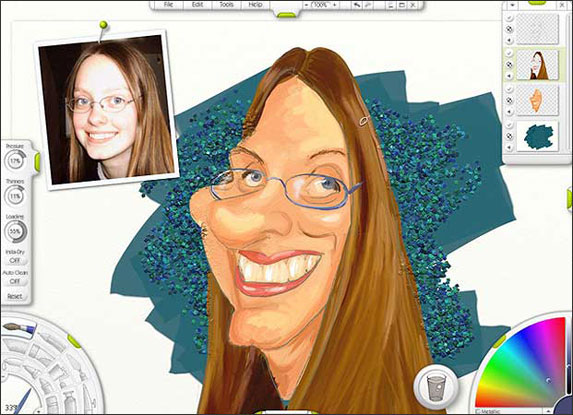Click the undo arrow in top bar
Viewport: 573px width, 415px height.
[356, 5]
